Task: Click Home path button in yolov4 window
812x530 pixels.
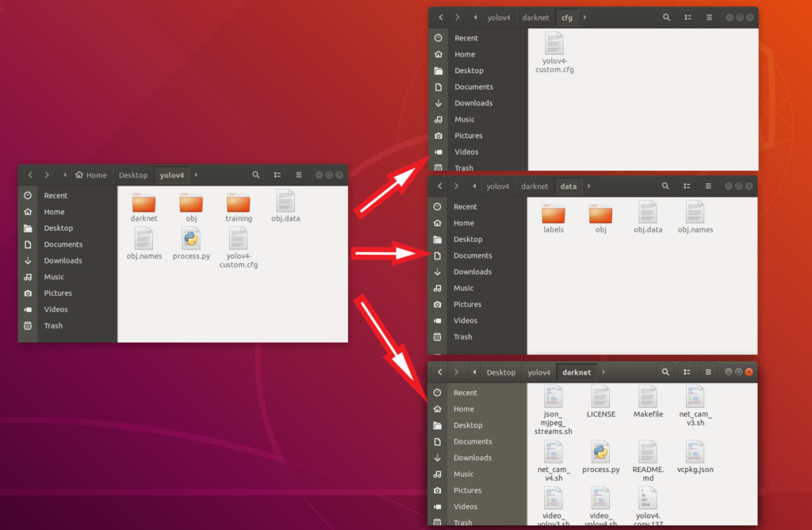Action: point(91,175)
